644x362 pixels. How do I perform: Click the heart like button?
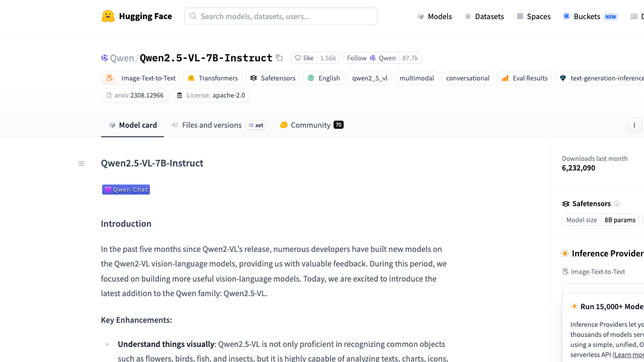coord(304,58)
